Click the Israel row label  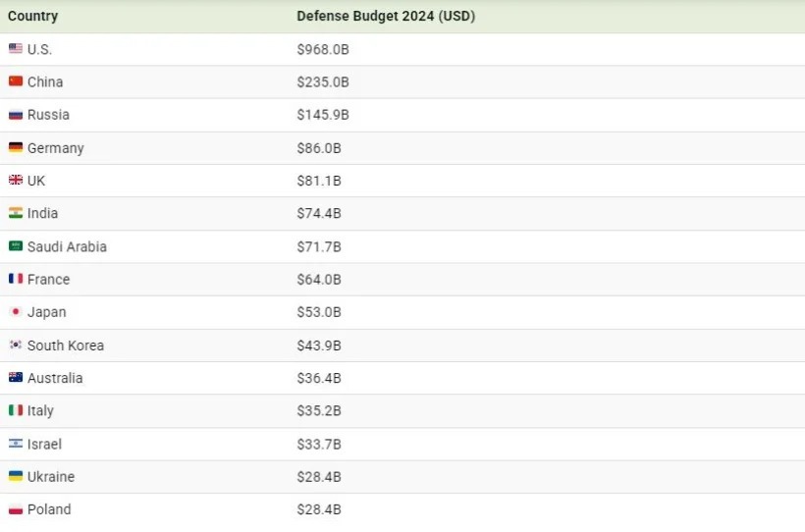tap(44, 444)
